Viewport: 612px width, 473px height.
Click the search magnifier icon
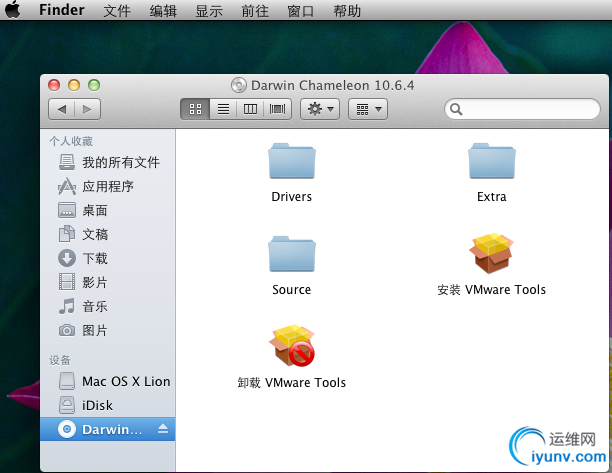(x=456, y=109)
